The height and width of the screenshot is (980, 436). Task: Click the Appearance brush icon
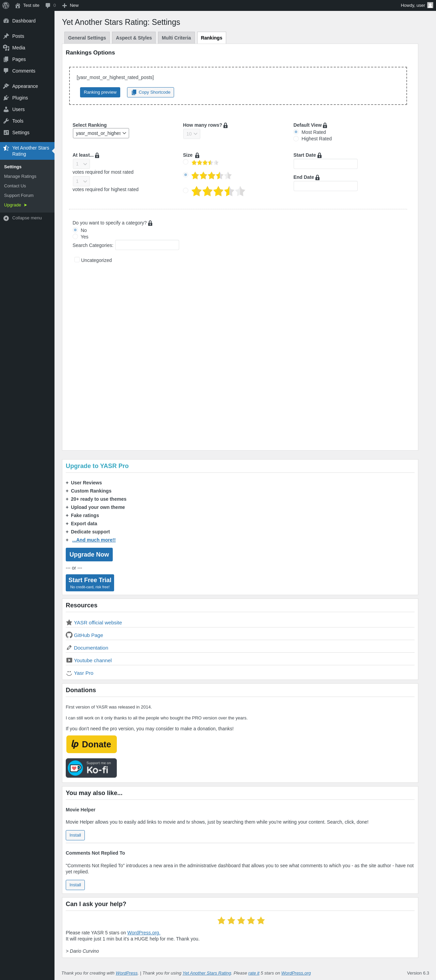[6, 87]
